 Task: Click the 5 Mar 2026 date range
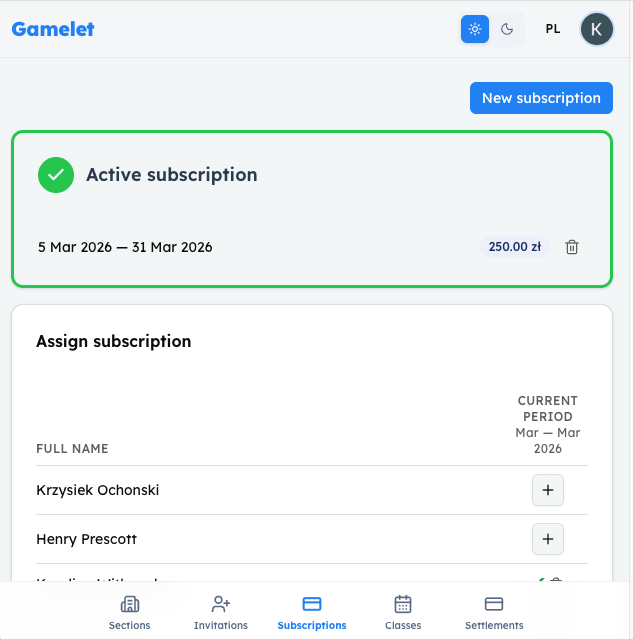click(125, 247)
